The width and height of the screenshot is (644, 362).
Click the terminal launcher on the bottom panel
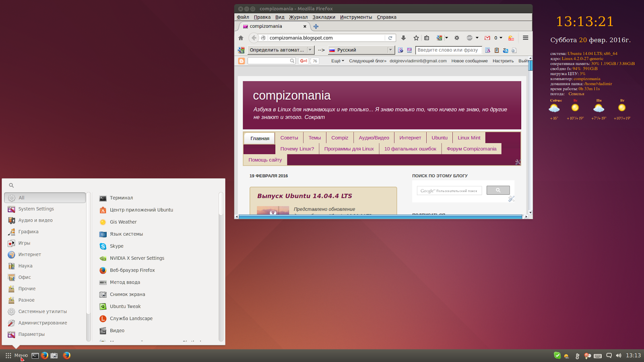pyautogui.click(x=35, y=356)
